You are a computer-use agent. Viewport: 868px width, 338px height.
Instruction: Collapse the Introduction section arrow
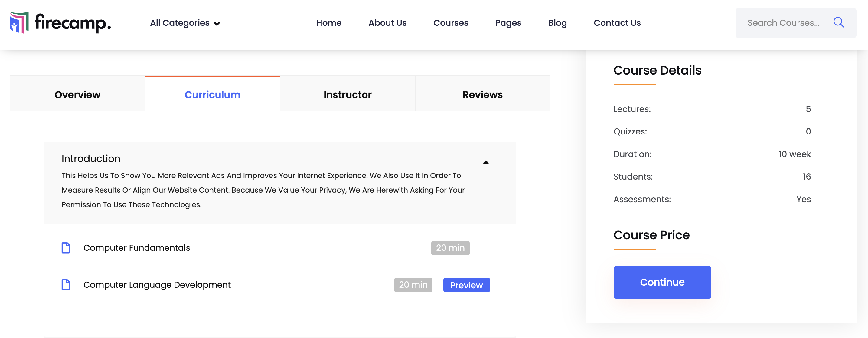point(485,162)
